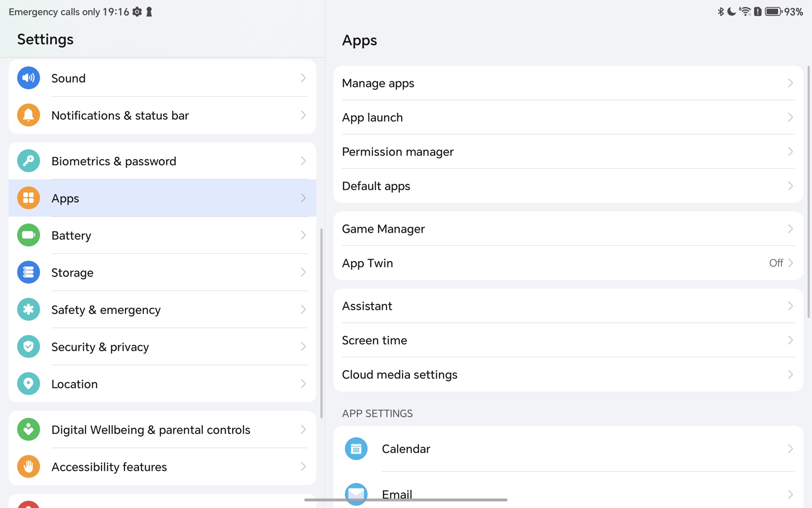812x508 pixels.
Task: Tap the Calendar app icon
Action: (x=356, y=449)
